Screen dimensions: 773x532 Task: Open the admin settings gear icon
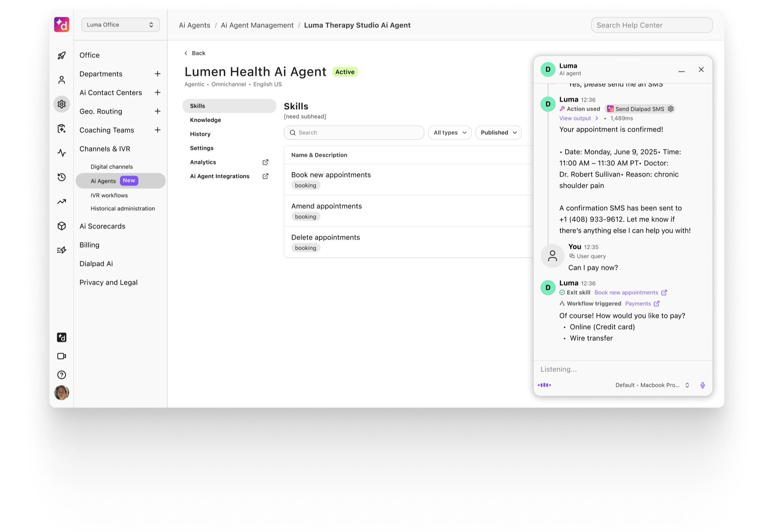[61, 104]
